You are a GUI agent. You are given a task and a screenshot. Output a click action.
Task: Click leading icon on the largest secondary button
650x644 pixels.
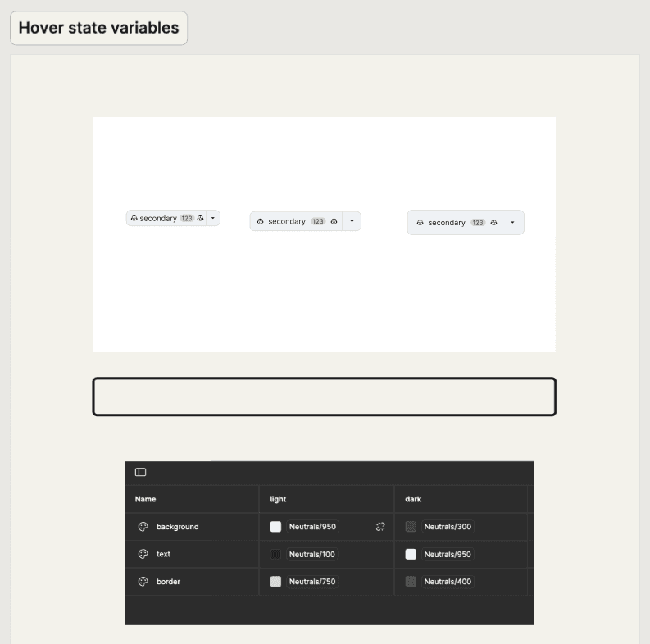tap(420, 223)
